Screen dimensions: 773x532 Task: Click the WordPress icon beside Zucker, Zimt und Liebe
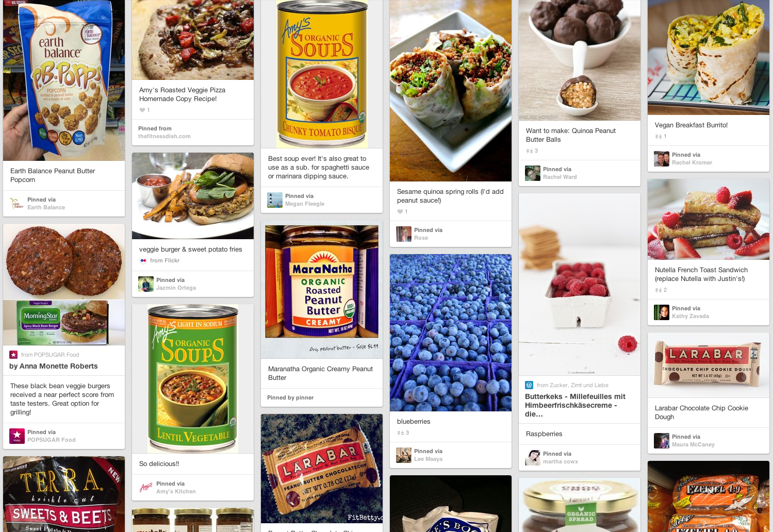[529, 385]
